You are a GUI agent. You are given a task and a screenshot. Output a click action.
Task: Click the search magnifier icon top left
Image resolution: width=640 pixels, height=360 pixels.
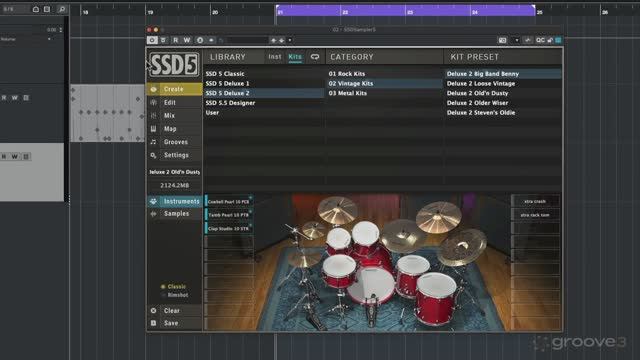[x=62, y=9]
